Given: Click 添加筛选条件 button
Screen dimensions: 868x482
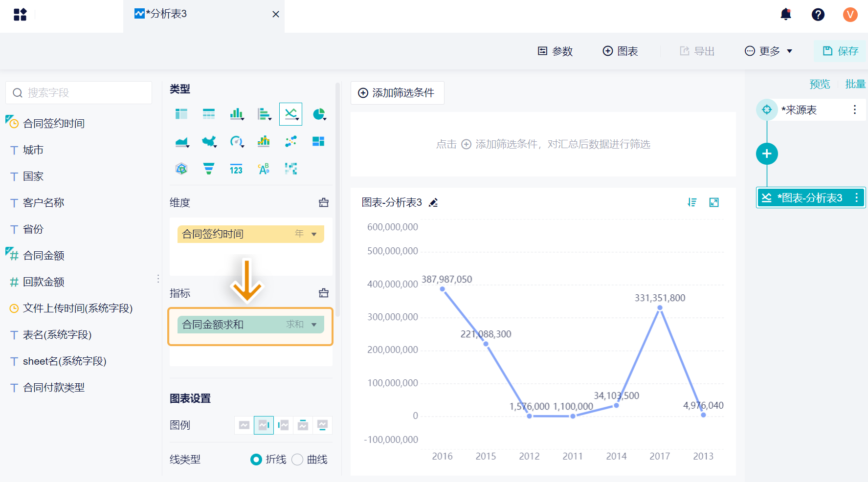Looking at the screenshot, I should (397, 93).
